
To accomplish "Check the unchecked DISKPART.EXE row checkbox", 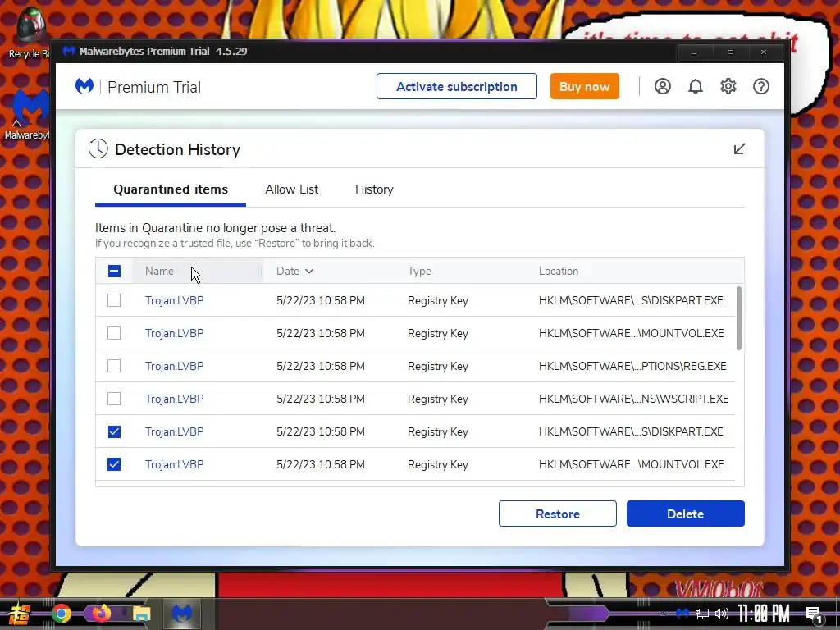I will pos(114,300).
